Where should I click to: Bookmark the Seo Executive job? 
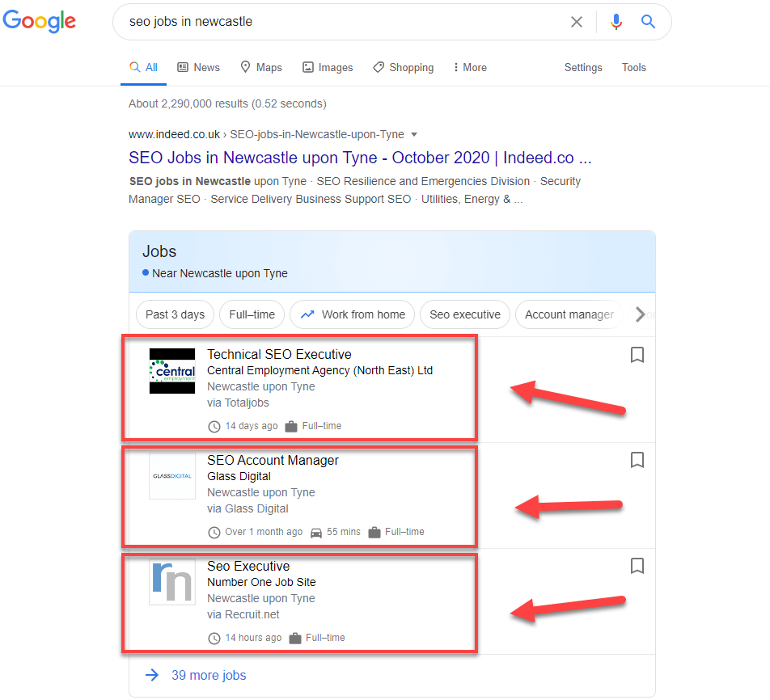coord(637,566)
